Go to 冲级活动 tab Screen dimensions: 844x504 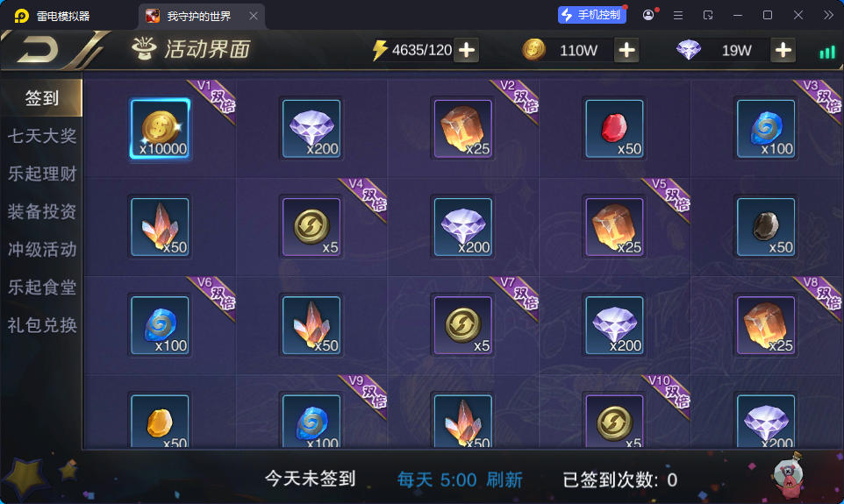point(42,250)
